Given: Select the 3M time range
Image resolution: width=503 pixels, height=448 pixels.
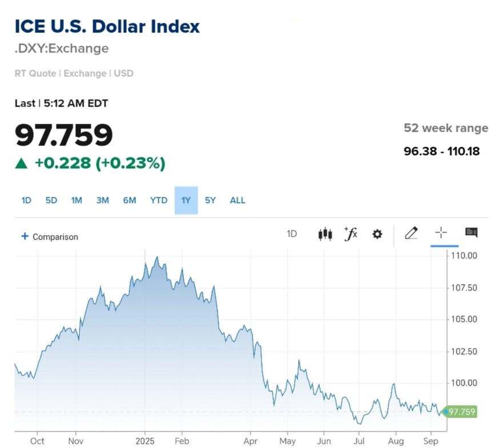Looking at the screenshot, I should click(x=102, y=200).
